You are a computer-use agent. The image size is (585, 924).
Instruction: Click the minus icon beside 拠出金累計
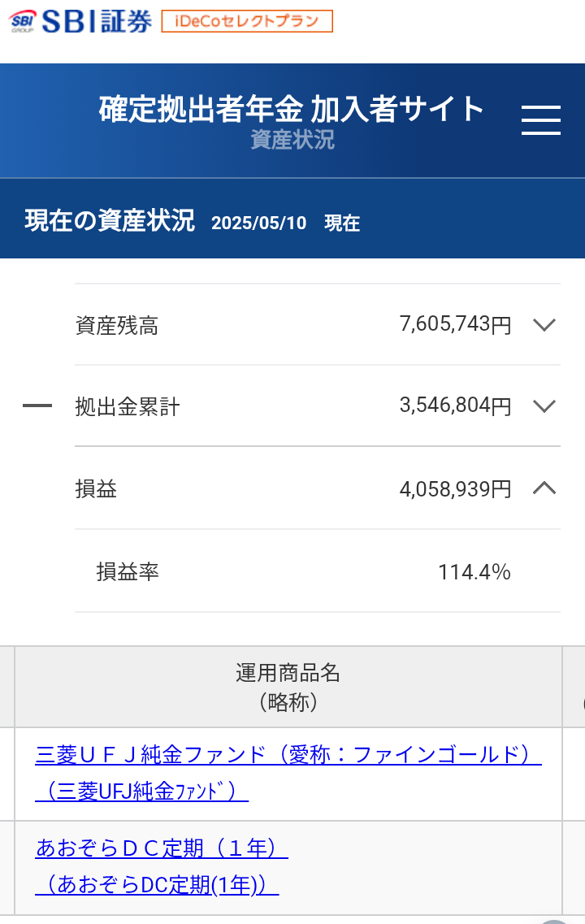[37, 406]
